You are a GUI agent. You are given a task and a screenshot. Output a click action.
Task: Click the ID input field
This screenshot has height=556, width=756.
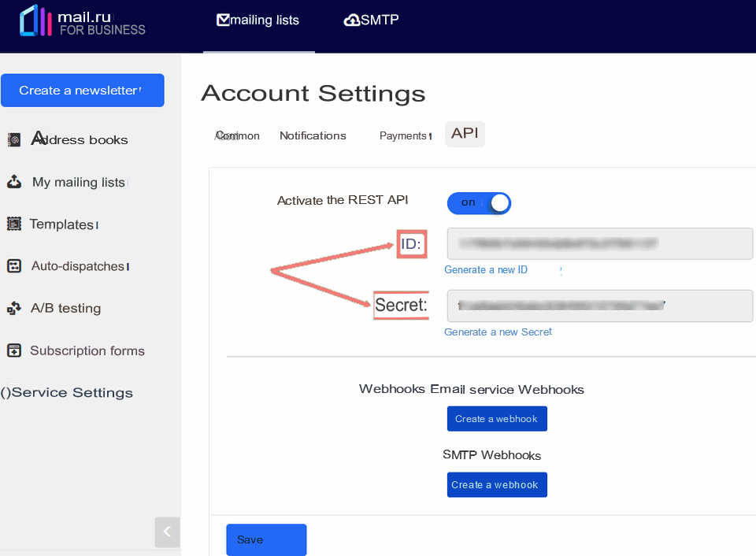[599, 243]
